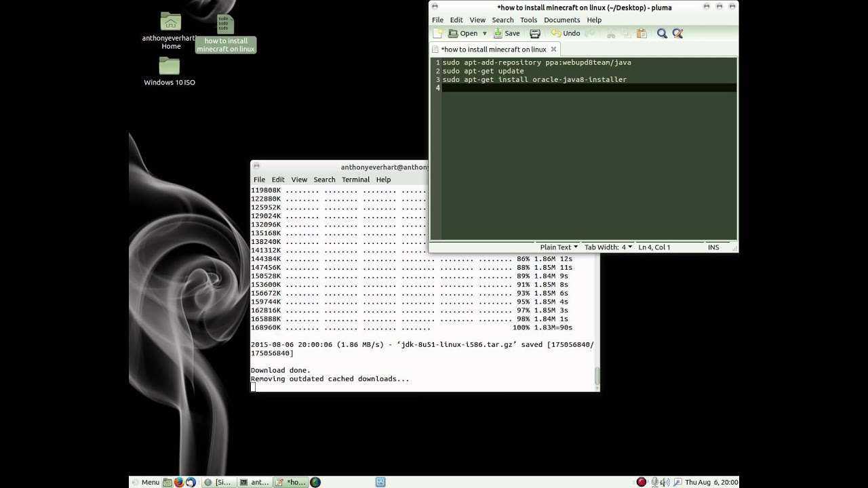
Task: Click the network connection tray icon
Action: pos(677,483)
